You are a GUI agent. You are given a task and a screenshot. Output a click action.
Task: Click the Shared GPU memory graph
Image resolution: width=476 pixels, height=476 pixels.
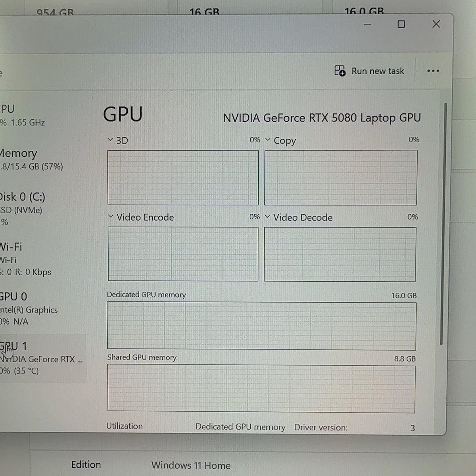pos(261,389)
